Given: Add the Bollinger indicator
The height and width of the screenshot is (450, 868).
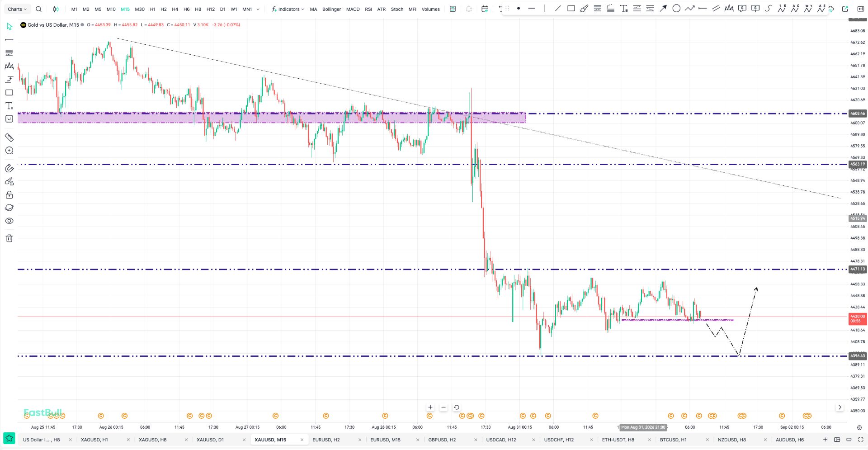Looking at the screenshot, I should [x=331, y=9].
